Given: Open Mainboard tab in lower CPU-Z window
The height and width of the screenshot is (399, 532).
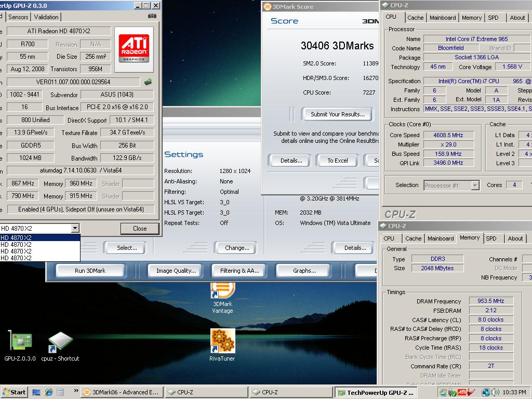Looking at the screenshot, I should pos(441,238).
